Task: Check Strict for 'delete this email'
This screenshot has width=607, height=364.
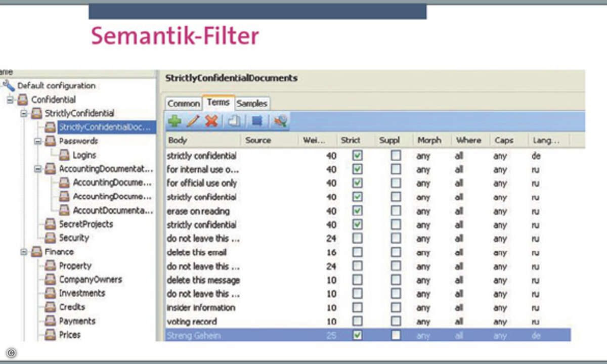Action: pos(357,252)
